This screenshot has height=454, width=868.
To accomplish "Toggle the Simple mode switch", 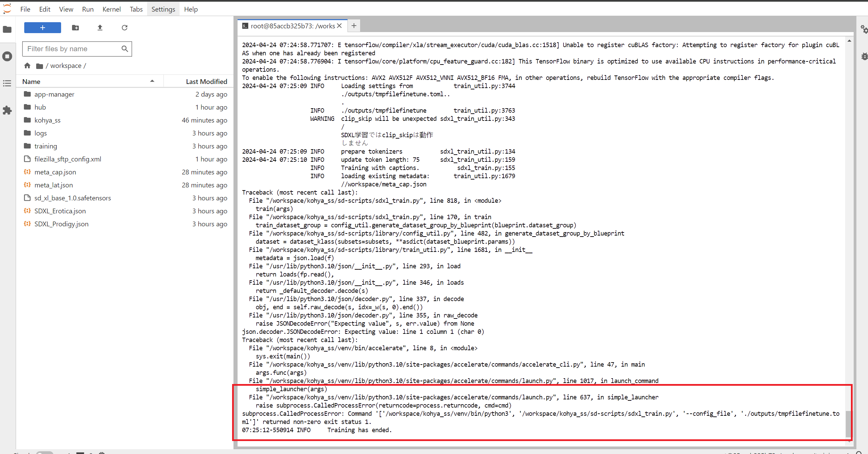I will point(44,453).
